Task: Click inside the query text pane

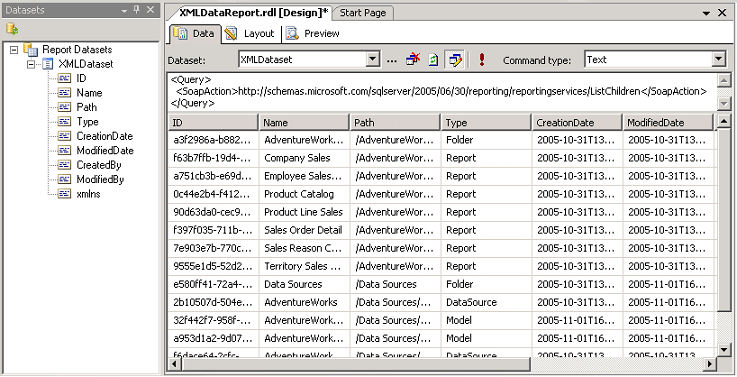Action: pyautogui.click(x=442, y=91)
